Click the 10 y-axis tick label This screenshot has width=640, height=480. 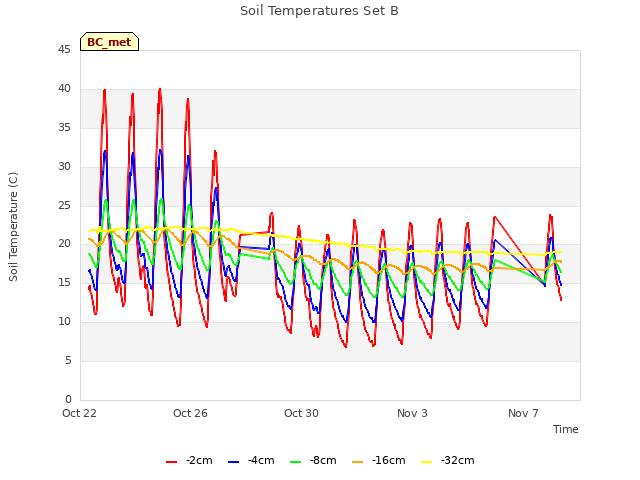pyautogui.click(x=64, y=322)
